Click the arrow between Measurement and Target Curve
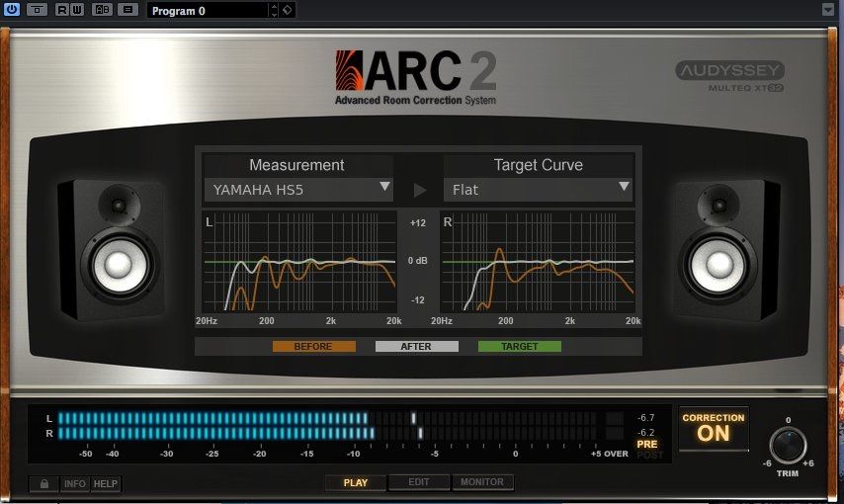844x504 pixels. click(x=420, y=190)
